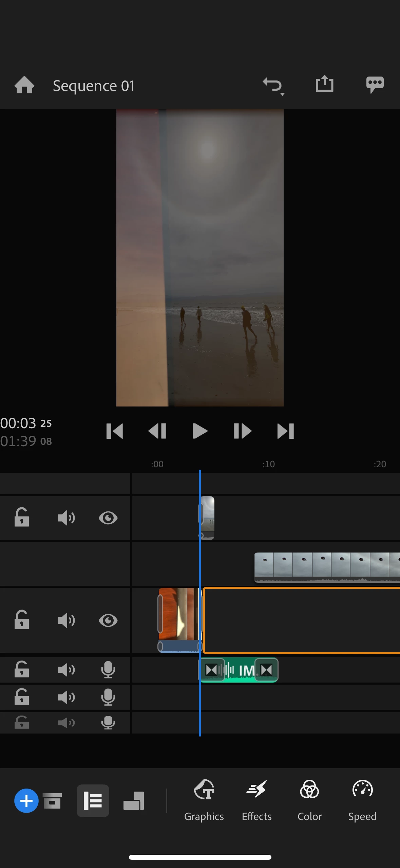The width and height of the screenshot is (400, 868).
Task: Tap the :20 mark on timeline ruler
Action: (380, 464)
